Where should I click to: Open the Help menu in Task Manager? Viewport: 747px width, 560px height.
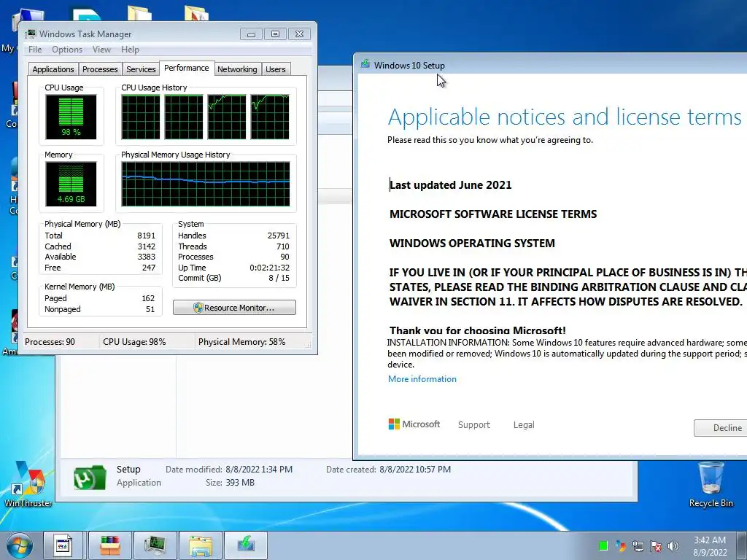[x=130, y=50]
